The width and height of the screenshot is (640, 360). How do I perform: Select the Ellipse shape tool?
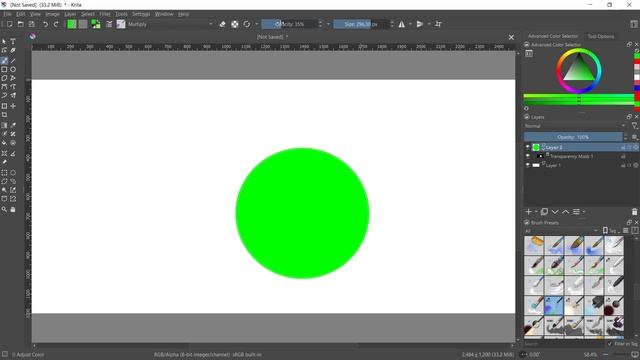click(13, 69)
